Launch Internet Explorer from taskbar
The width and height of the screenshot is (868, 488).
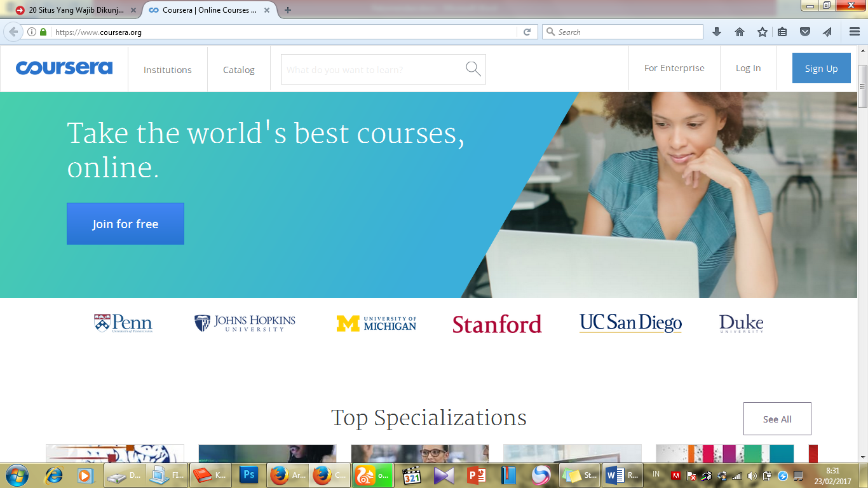53,475
